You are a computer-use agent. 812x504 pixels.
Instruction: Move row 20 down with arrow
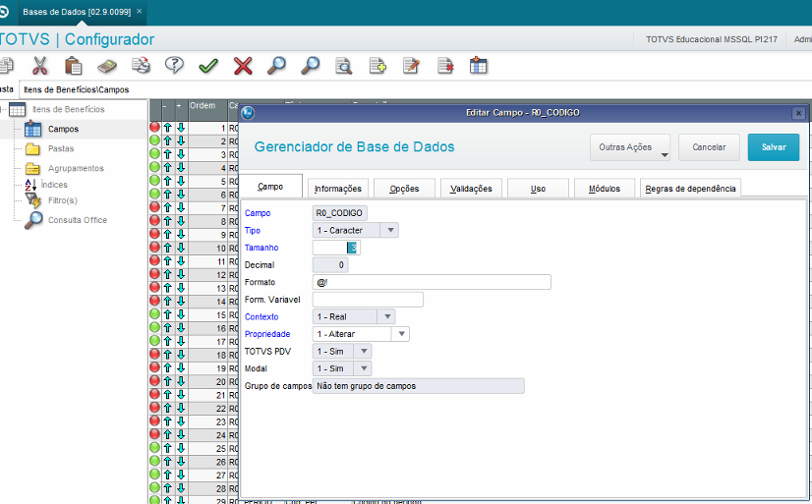pos(181,381)
